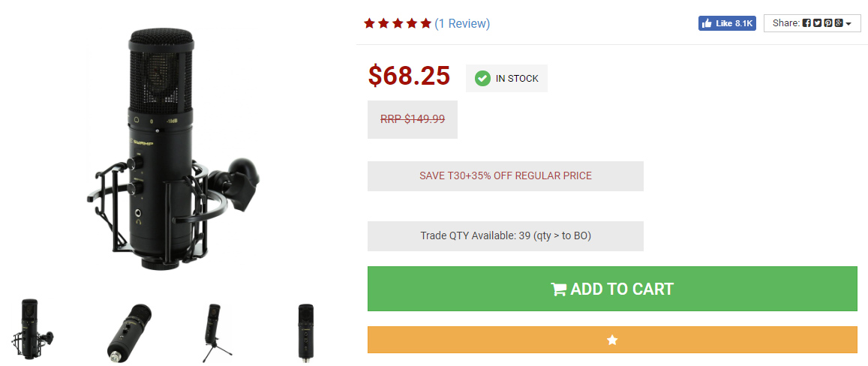868x366 pixels.
Task: Click the Twitter share icon
Action: point(817,23)
